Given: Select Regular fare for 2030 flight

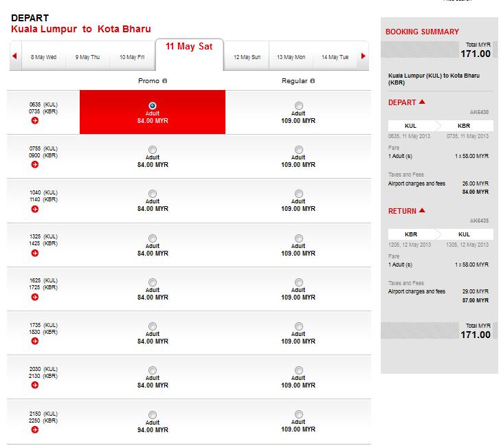Looking at the screenshot, I should pyautogui.click(x=299, y=370).
